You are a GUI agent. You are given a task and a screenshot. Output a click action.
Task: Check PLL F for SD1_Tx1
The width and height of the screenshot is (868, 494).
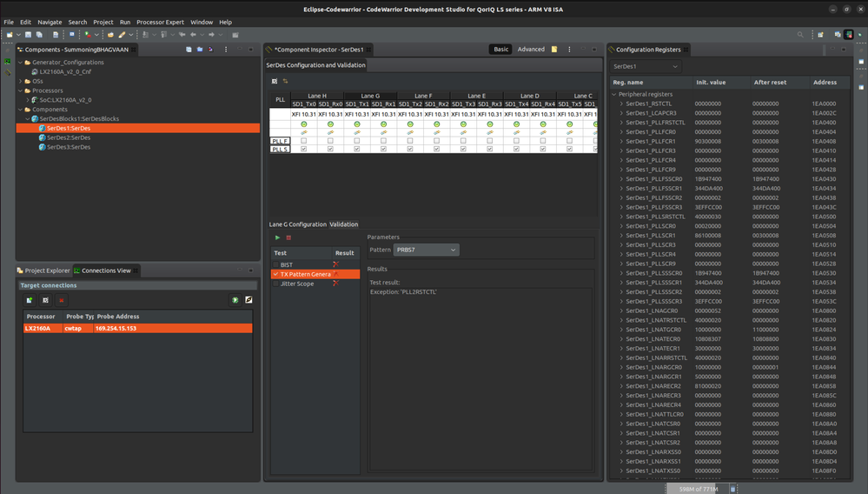(x=356, y=141)
